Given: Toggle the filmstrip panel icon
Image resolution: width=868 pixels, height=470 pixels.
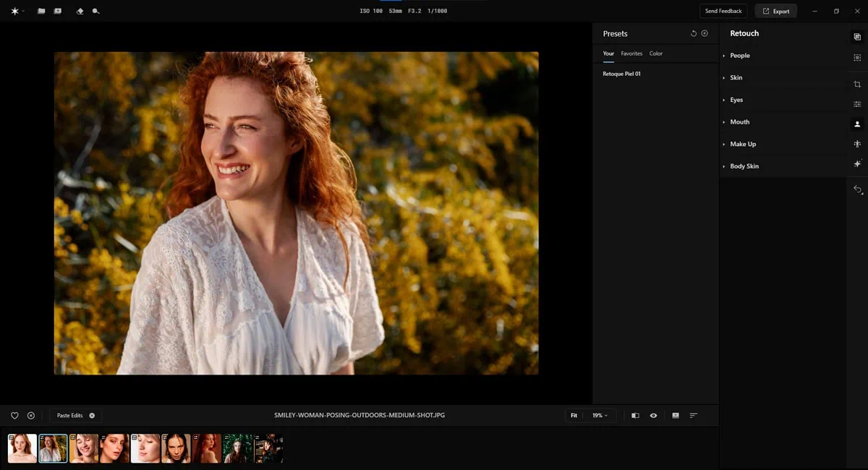Looking at the screenshot, I should [x=676, y=416].
